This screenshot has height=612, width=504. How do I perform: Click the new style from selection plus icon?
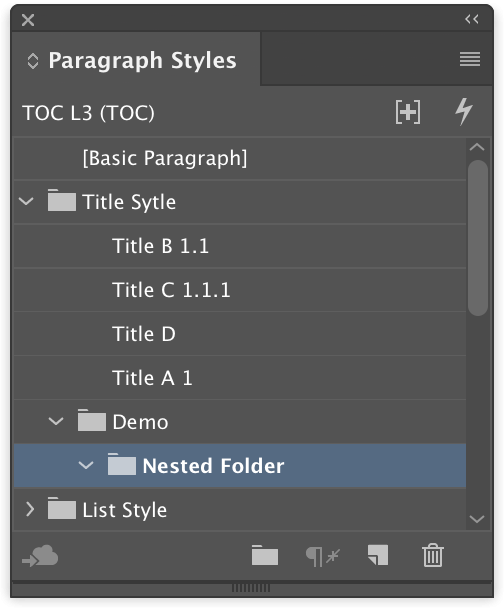408,112
